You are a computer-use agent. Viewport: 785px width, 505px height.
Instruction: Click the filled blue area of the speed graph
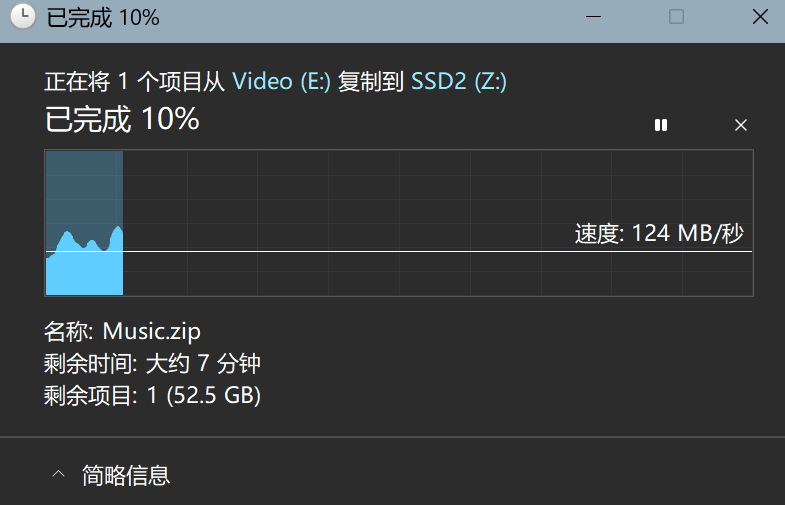coord(84,272)
